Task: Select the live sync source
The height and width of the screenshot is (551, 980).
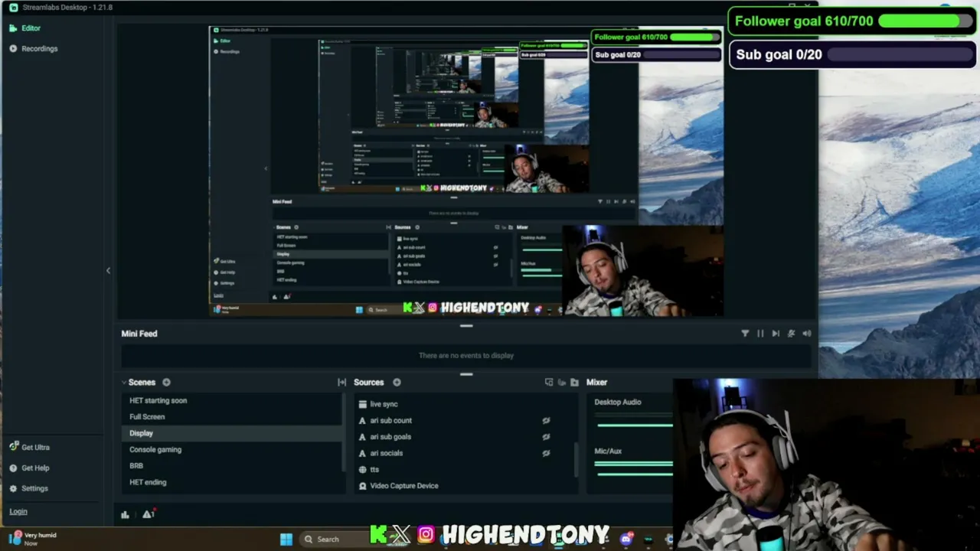Action: (463, 404)
